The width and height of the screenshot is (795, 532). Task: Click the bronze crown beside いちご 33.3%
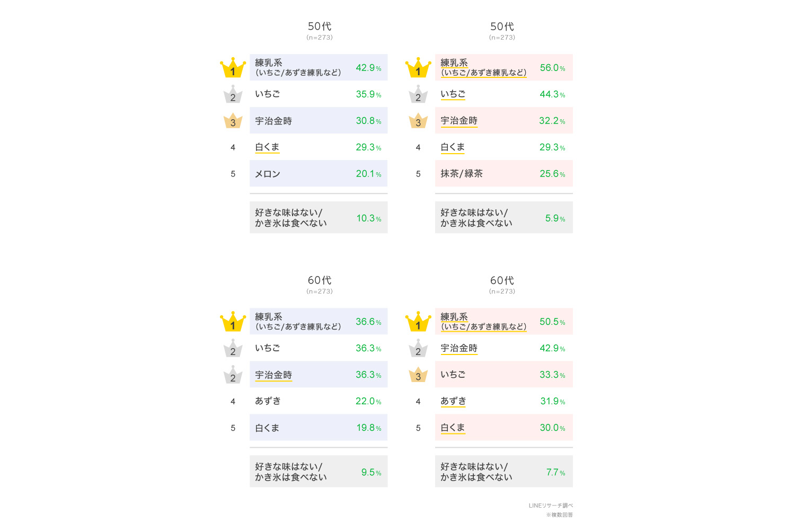tap(418, 375)
